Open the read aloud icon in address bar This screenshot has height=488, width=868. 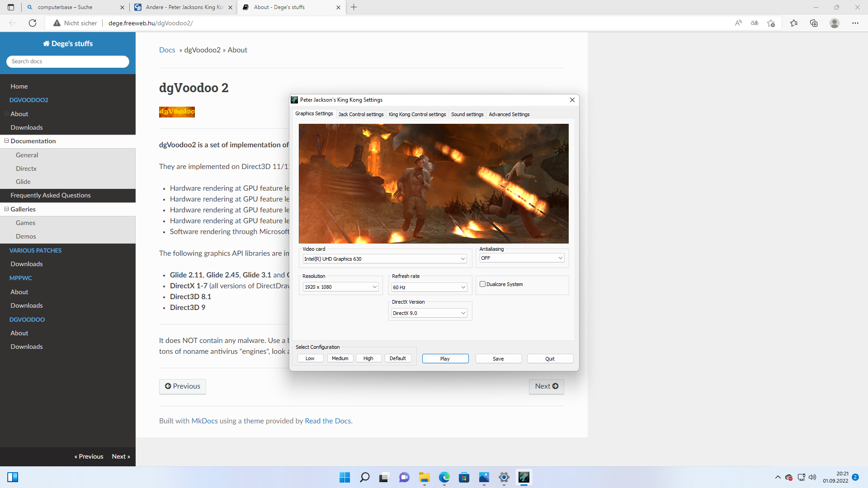738,23
